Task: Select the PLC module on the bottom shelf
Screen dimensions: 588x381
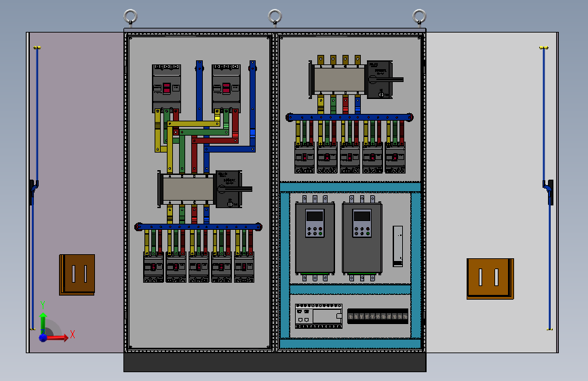Action: coord(318,316)
